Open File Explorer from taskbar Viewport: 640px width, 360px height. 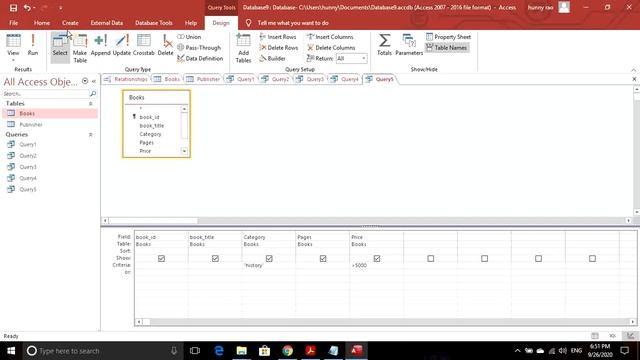(242, 351)
